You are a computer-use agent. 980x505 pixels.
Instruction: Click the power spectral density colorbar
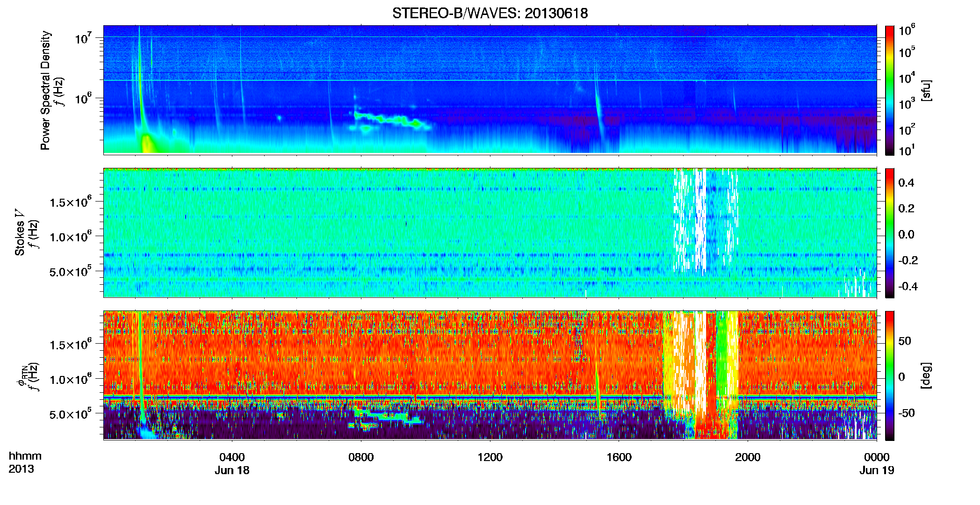(890, 90)
